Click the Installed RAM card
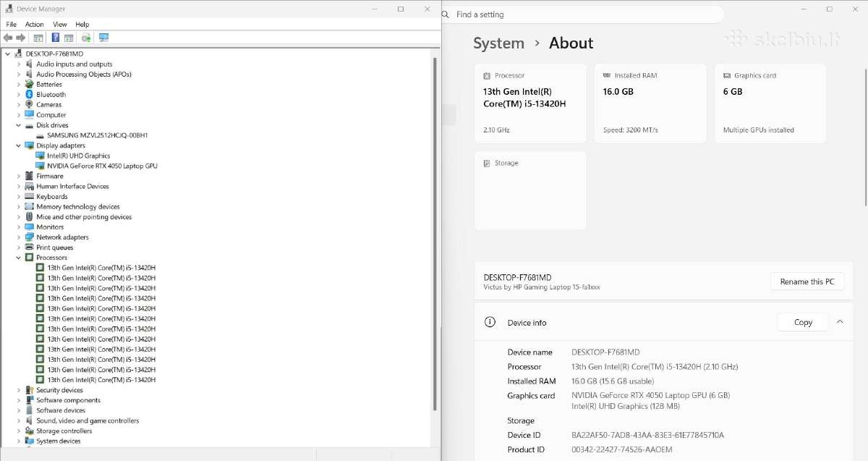 pyautogui.click(x=650, y=103)
